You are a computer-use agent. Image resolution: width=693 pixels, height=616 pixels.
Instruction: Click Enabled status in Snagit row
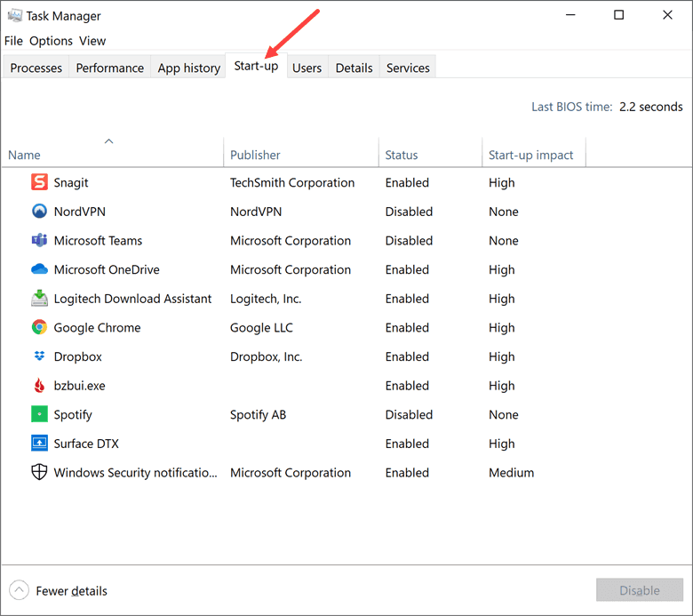(x=407, y=182)
